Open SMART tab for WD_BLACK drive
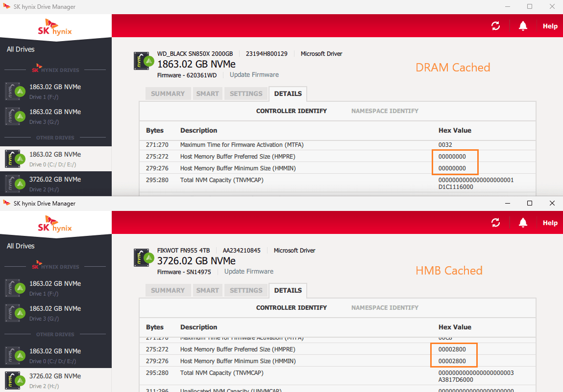The height and width of the screenshot is (392, 563). pyautogui.click(x=208, y=93)
